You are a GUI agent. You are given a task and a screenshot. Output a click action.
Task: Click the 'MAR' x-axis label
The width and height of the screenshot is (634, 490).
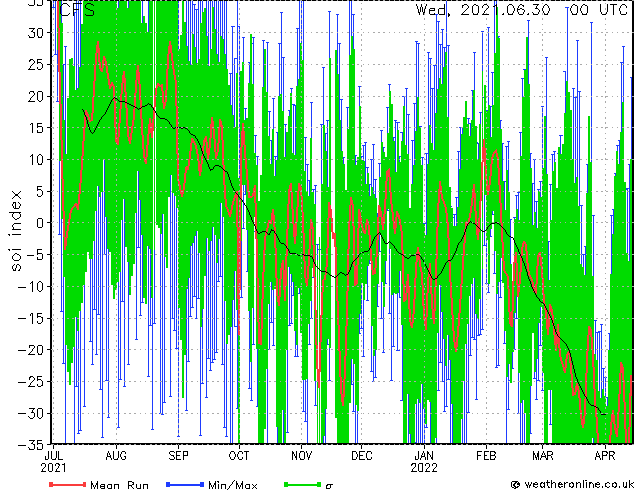(543, 456)
